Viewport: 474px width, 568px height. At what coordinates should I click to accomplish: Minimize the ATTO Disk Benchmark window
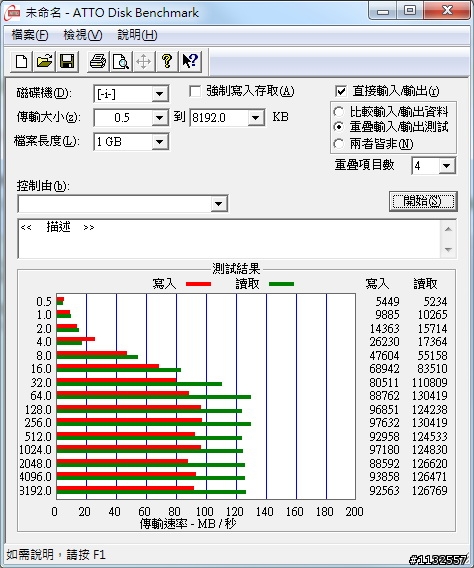[x=383, y=11]
